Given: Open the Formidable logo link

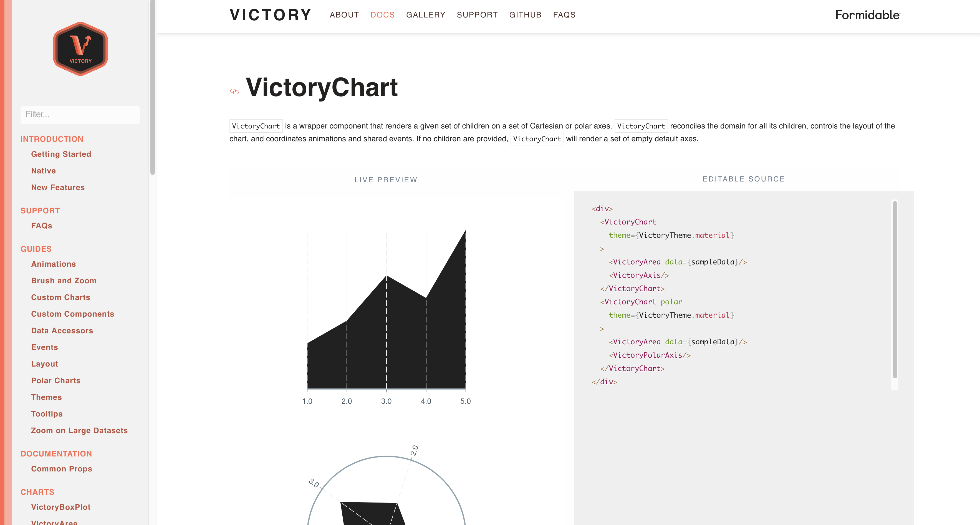Looking at the screenshot, I should (868, 15).
